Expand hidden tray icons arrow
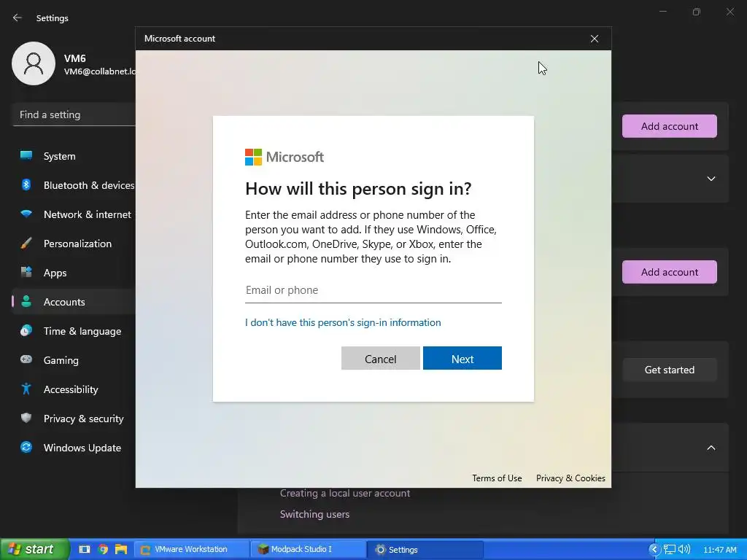The width and height of the screenshot is (747, 560). pos(654,550)
